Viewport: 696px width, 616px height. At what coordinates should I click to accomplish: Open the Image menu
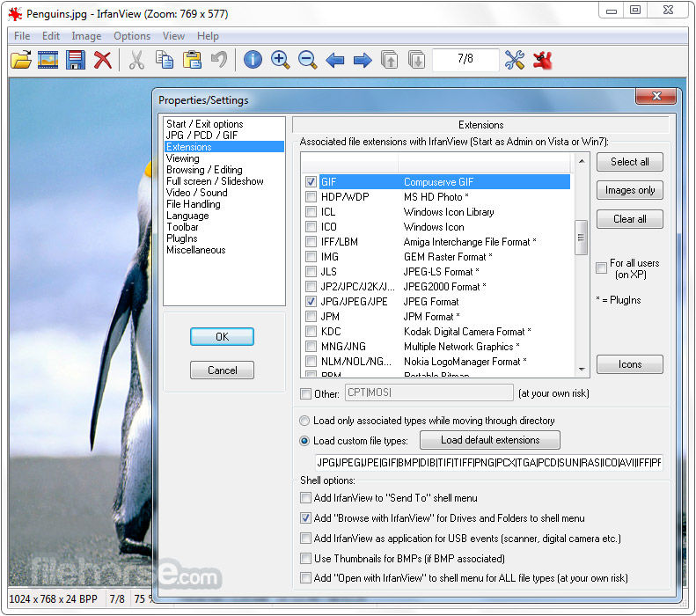86,36
